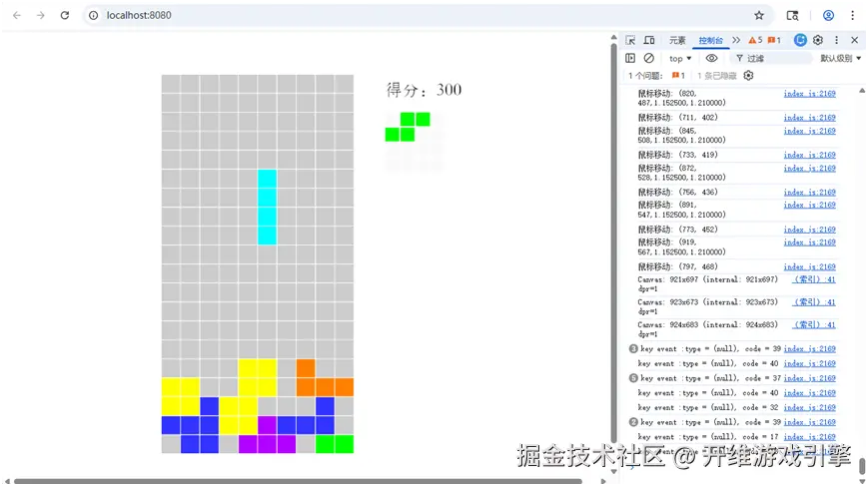Click the page vertical scrollbar beside DevTools
Screen dimensions: 868x486
(613, 243)
